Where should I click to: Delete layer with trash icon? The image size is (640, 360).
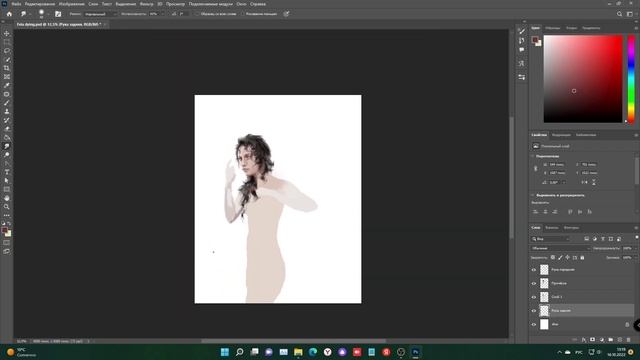point(628,340)
